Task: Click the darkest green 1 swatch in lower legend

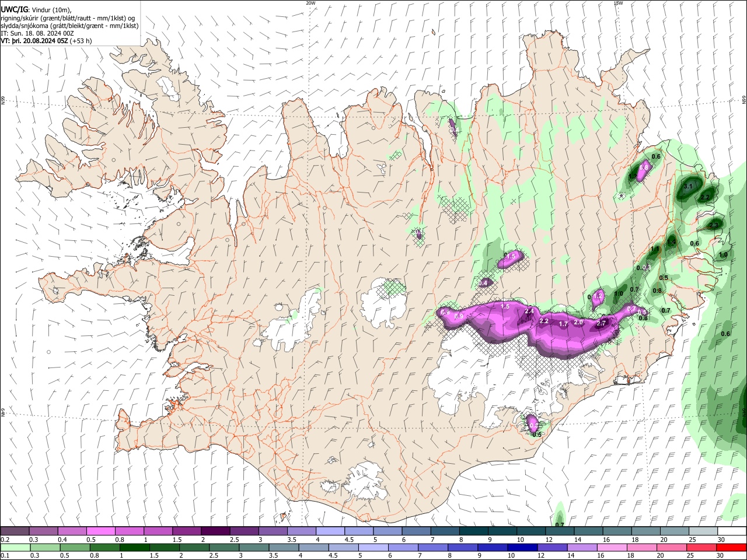Action: pyautogui.click(x=135, y=548)
